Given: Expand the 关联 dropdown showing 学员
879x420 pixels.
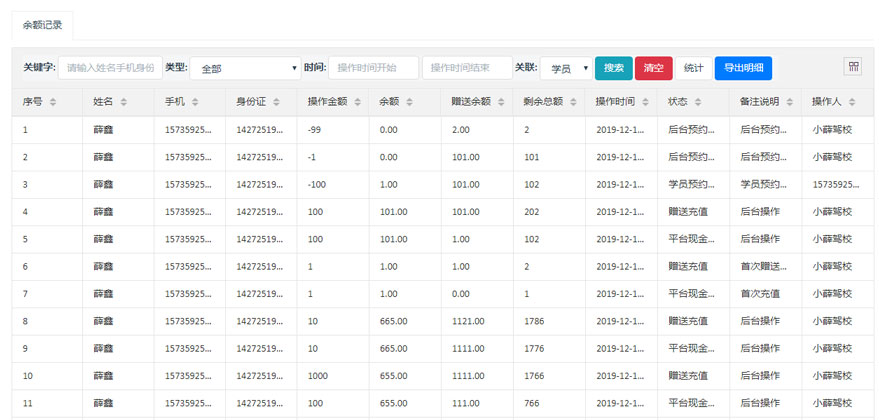Looking at the screenshot, I should tap(565, 68).
